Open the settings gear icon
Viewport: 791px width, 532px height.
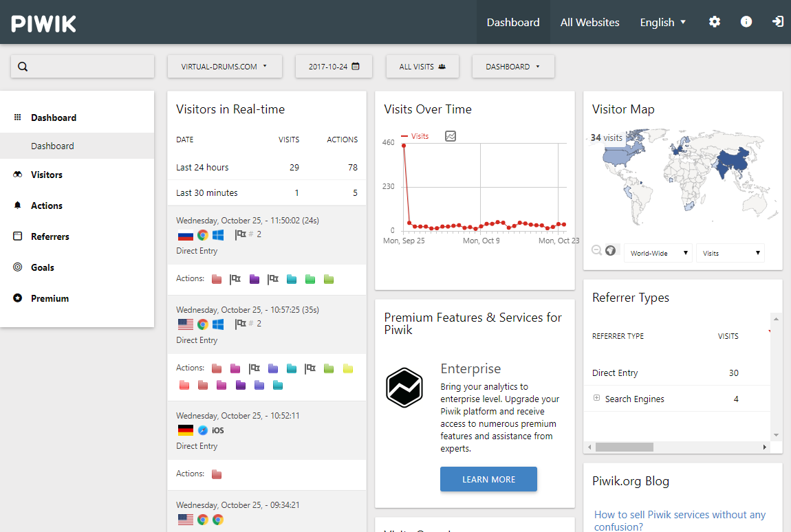coord(715,22)
